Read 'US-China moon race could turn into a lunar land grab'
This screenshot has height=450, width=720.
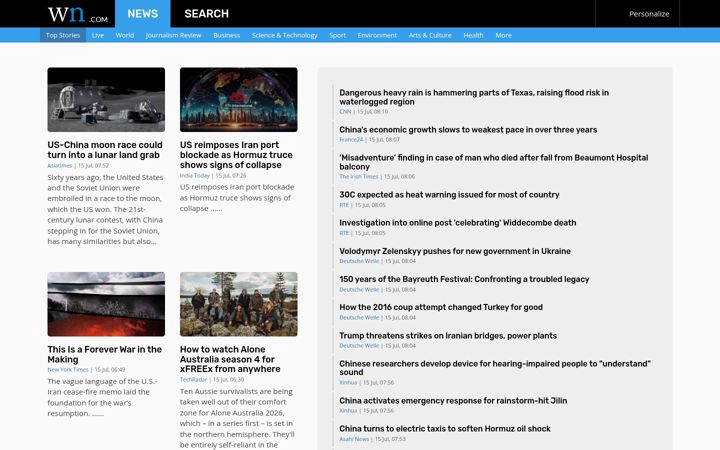105,150
